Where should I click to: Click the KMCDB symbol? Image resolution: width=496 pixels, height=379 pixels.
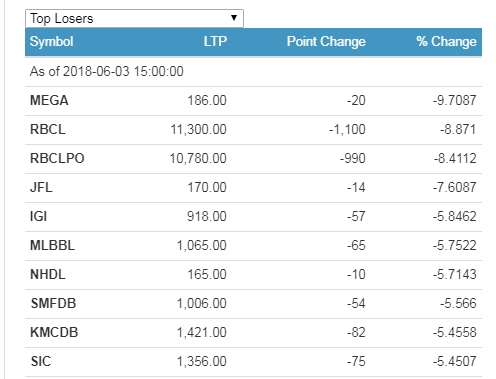coord(54,332)
